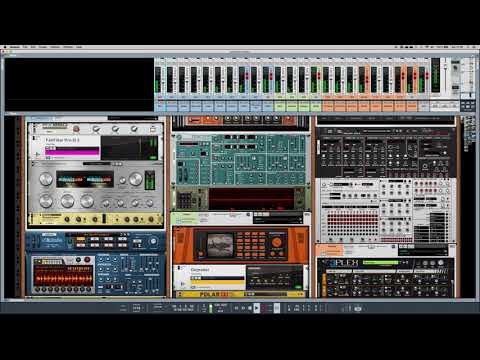The height and width of the screenshot is (360, 480).
Task: Click the master section level meter in the mixer
Action: pos(435,75)
